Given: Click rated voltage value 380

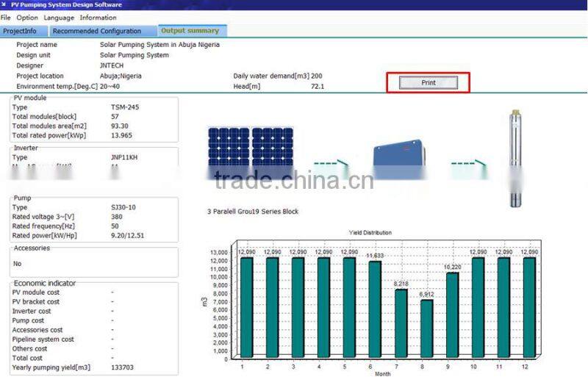Looking at the screenshot, I should (x=117, y=217).
